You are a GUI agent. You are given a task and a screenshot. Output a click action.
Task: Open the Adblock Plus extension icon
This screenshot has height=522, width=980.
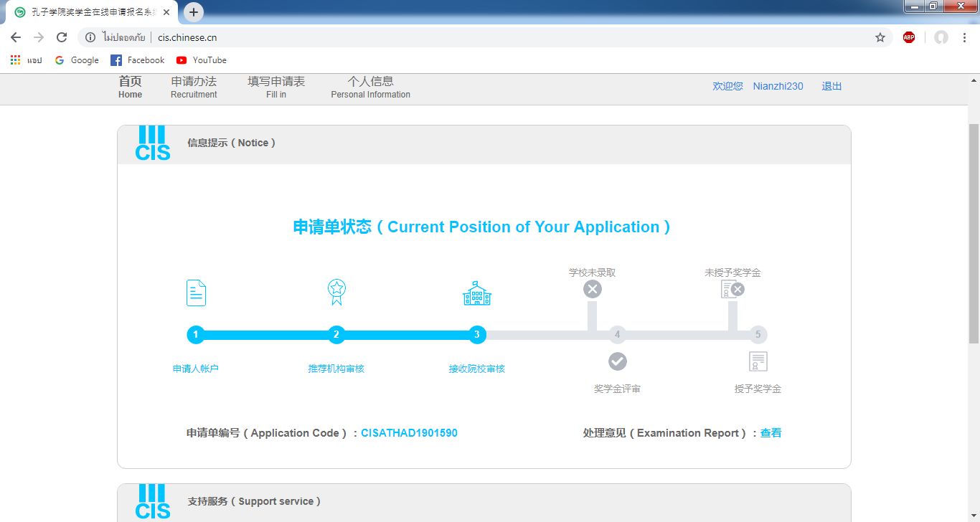tap(909, 37)
